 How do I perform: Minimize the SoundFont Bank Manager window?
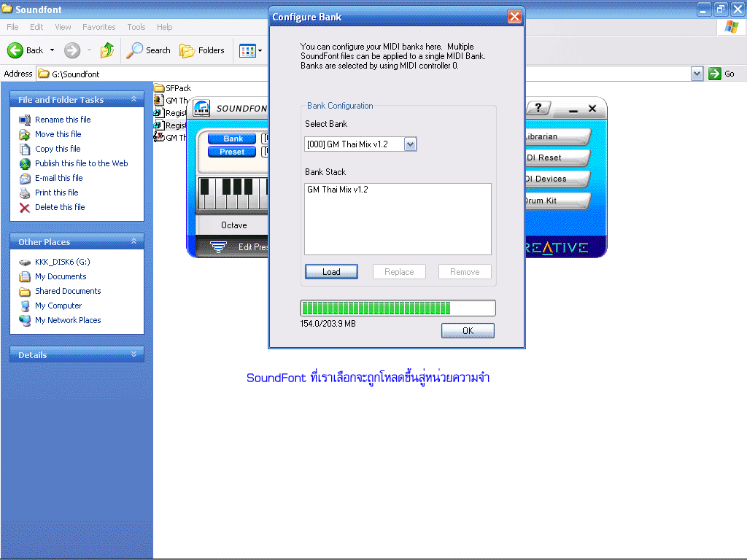573,109
